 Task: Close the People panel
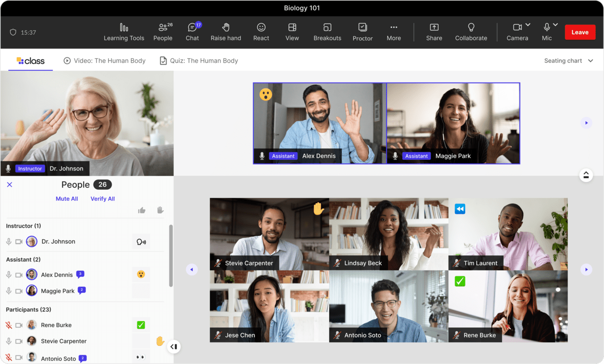9,185
